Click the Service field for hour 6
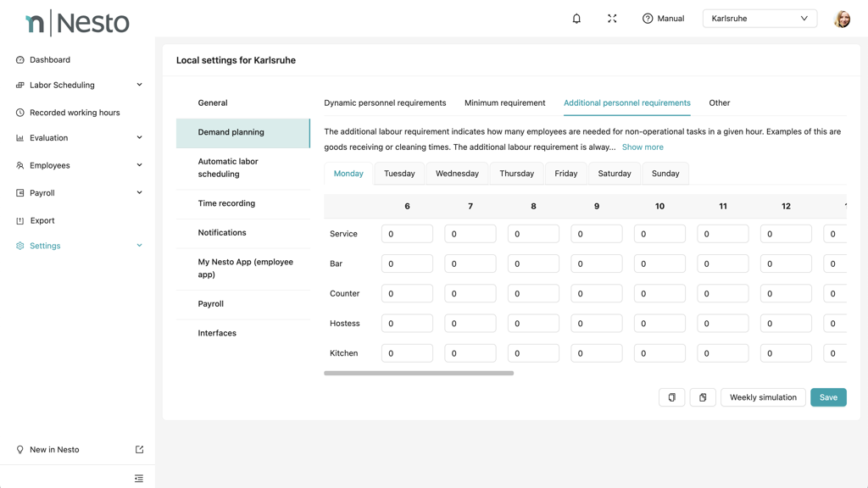 pyautogui.click(x=407, y=234)
